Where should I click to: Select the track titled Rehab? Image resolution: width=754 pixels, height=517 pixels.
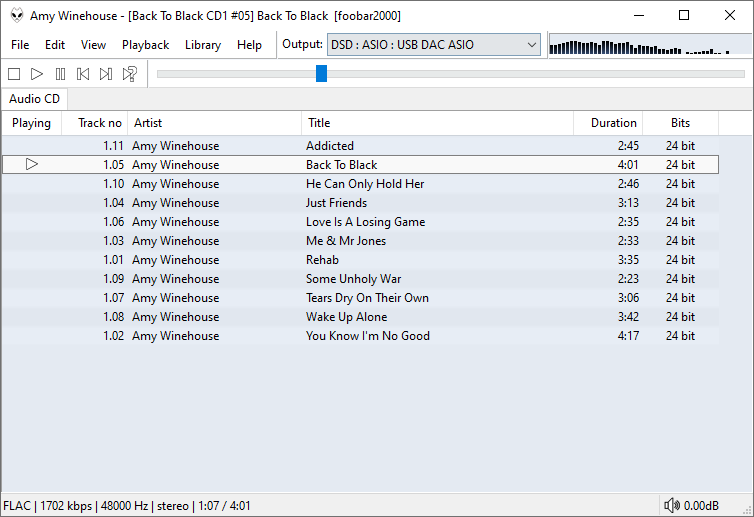(361, 260)
